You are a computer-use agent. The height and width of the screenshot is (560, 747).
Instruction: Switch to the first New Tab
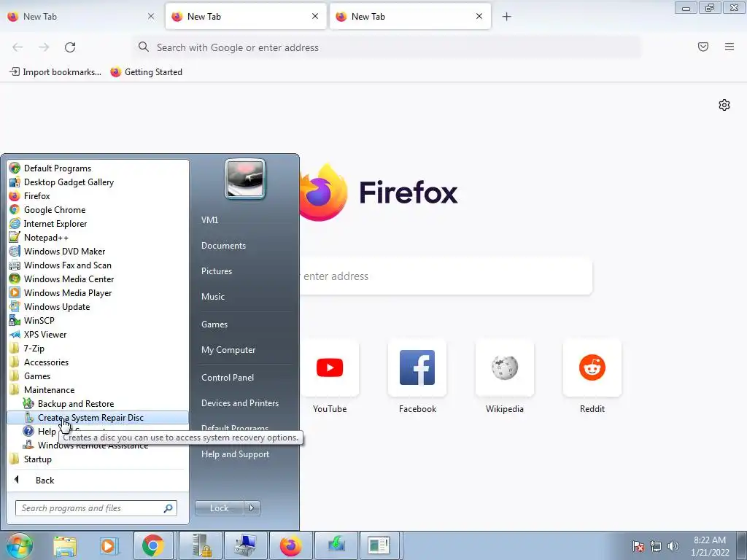[81, 17]
